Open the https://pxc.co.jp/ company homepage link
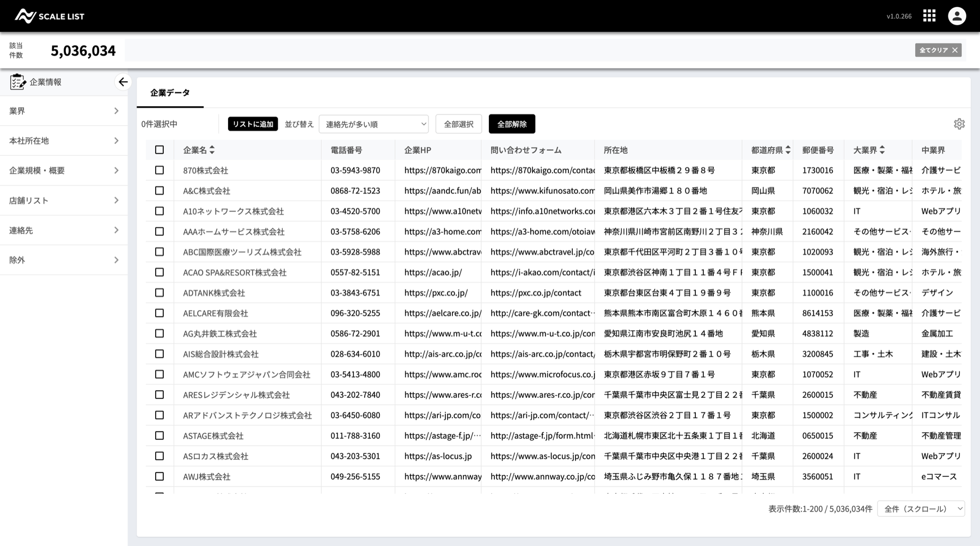 tap(436, 293)
